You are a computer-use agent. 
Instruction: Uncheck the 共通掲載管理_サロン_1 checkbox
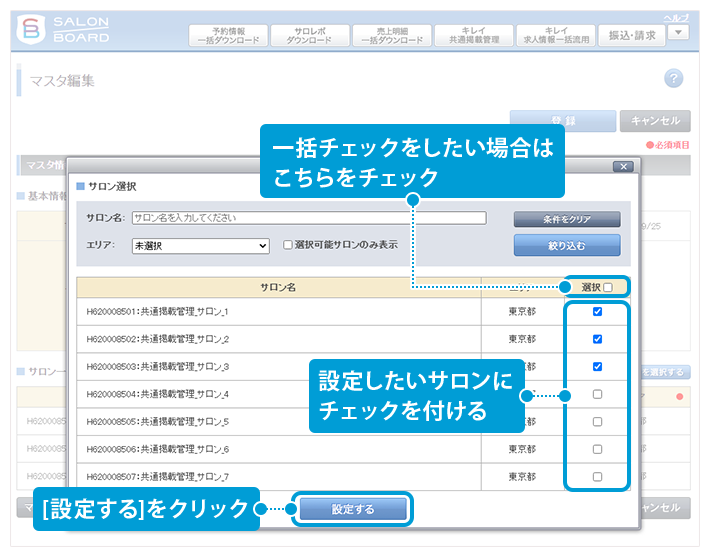597,312
